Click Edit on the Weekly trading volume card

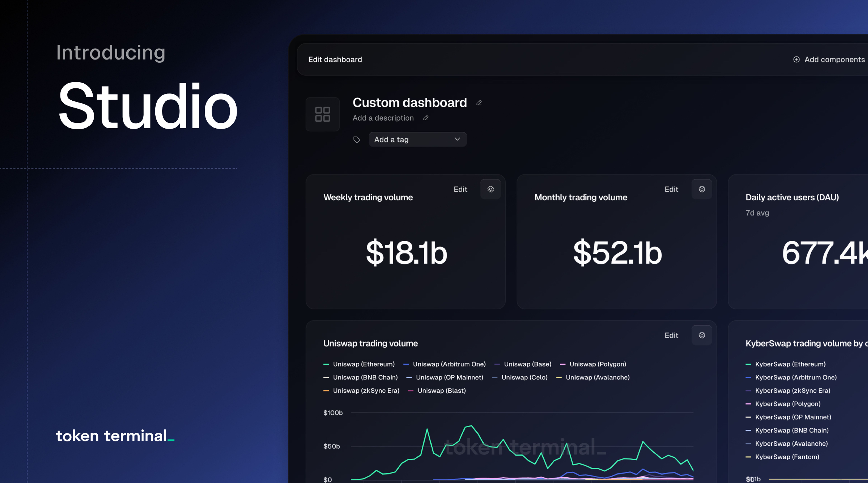coord(460,189)
